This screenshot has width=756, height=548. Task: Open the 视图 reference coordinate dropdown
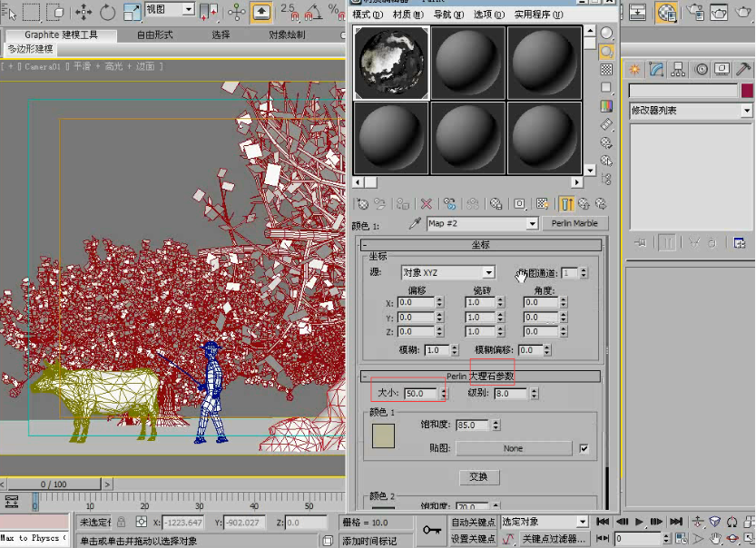[170, 9]
